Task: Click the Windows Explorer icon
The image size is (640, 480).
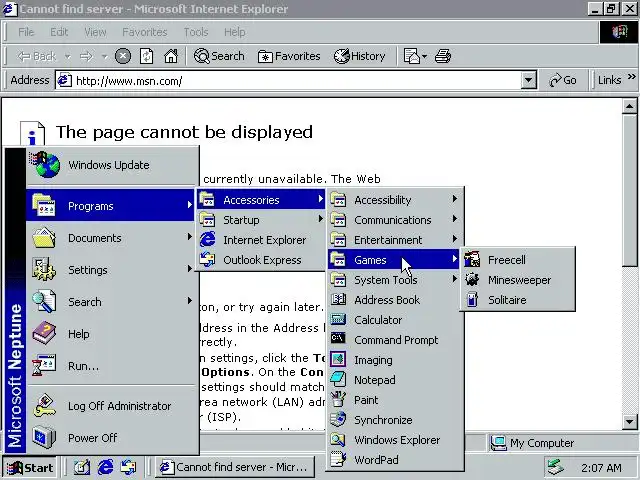Action: (338, 439)
